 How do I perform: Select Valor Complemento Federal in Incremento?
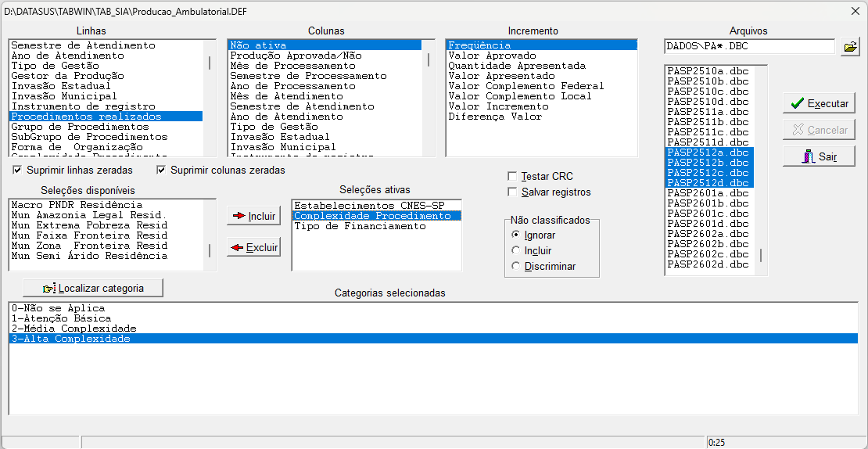(x=542, y=86)
